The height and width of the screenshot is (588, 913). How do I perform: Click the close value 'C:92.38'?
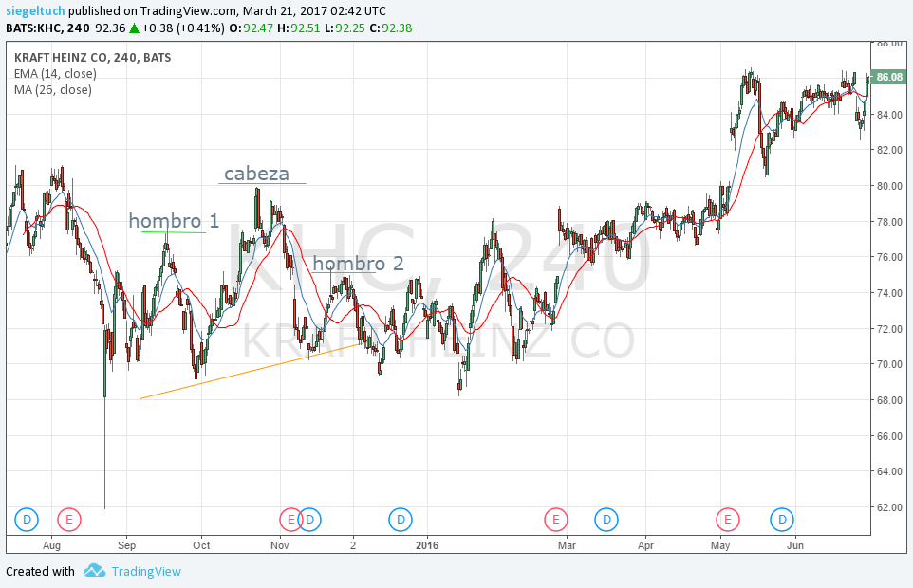(x=391, y=28)
